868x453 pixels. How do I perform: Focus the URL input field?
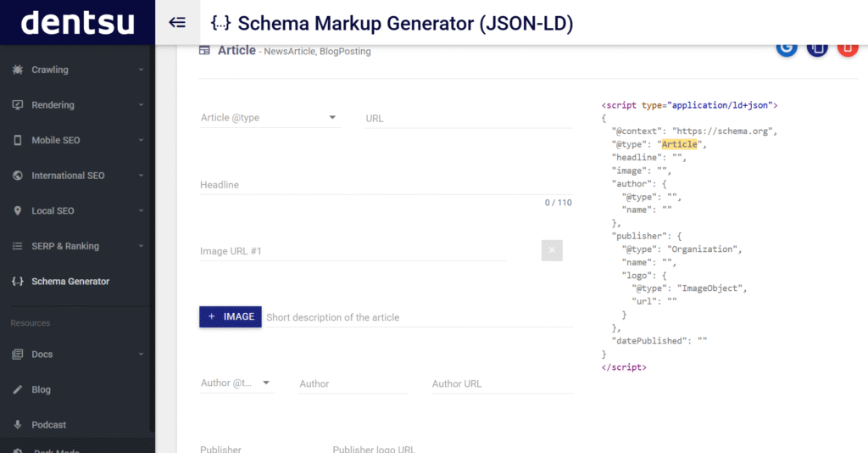click(x=469, y=119)
